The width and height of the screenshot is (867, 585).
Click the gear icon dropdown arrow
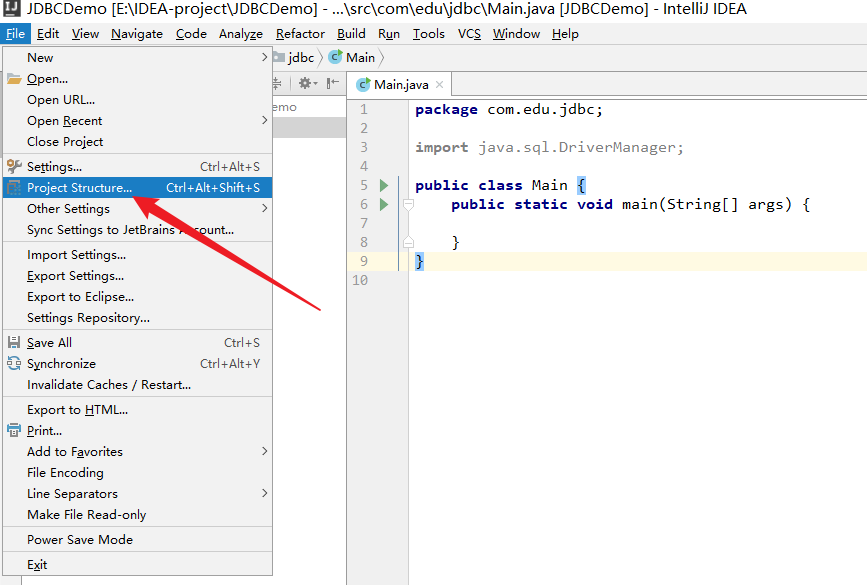pos(315,83)
